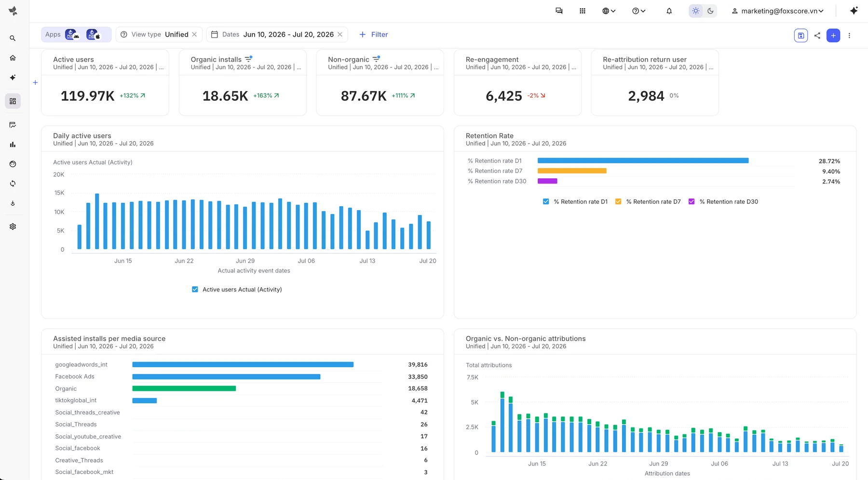
Task: Open the help question-mark dropdown
Action: tap(639, 11)
